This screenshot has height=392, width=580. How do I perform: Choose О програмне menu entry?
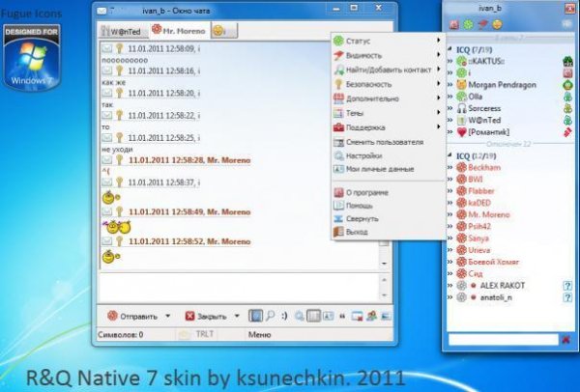(388, 192)
